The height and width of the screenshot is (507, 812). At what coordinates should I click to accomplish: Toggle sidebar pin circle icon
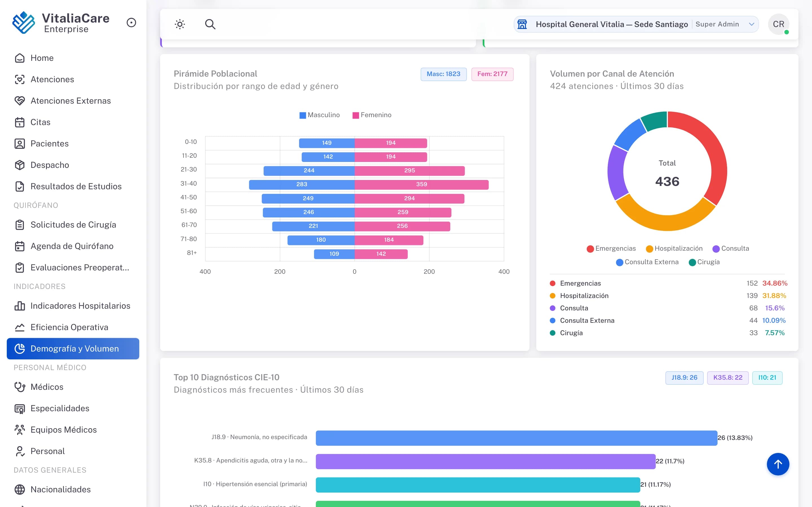click(x=131, y=23)
